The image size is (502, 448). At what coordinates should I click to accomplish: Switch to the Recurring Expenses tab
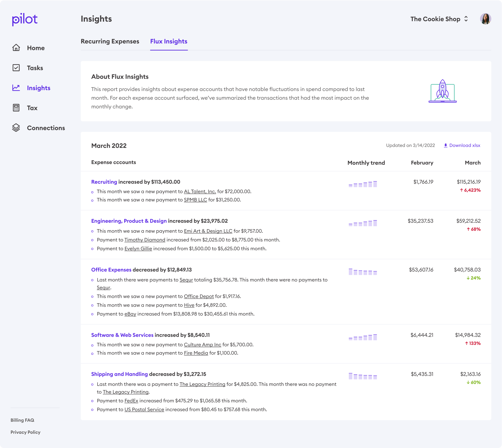[x=110, y=41]
